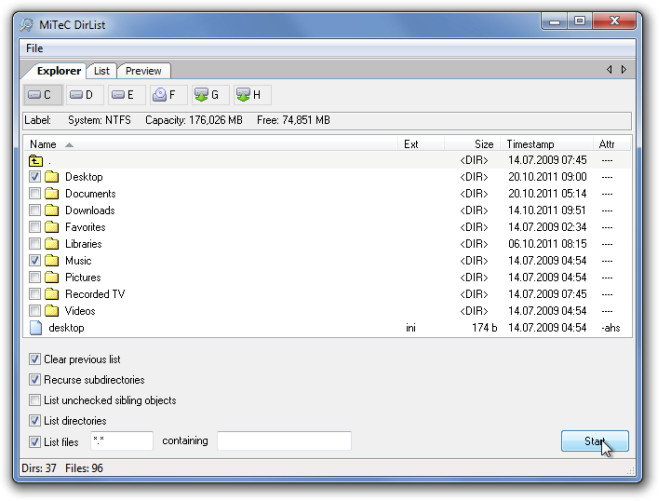
Task: Click the MiTeC DirList title bar icon
Action: (27, 25)
